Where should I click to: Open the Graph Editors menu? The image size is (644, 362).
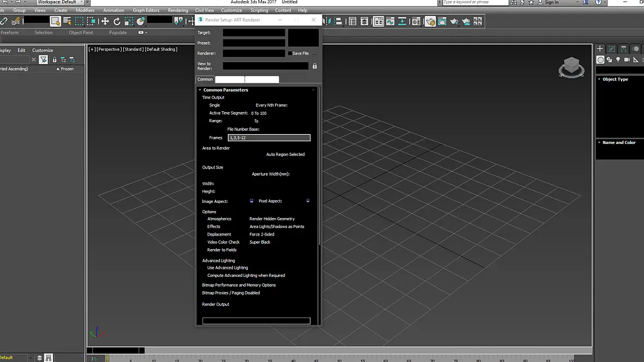click(x=146, y=10)
